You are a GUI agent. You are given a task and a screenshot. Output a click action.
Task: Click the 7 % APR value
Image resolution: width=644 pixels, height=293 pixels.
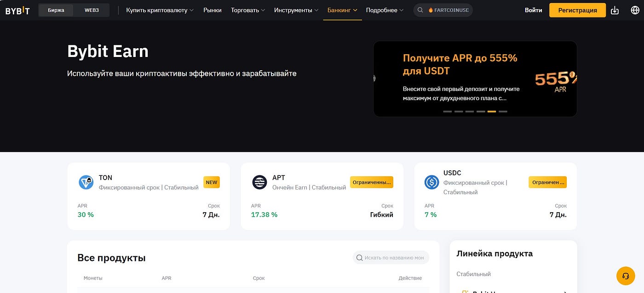[x=431, y=214]
